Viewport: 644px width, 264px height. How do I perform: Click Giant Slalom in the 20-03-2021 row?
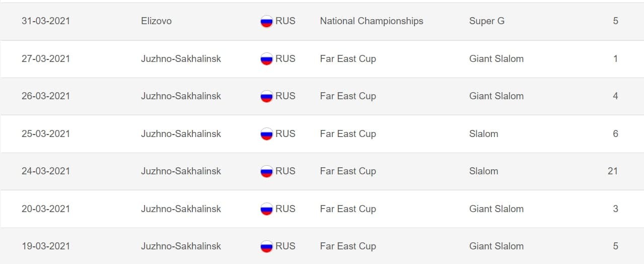(496, 209)
